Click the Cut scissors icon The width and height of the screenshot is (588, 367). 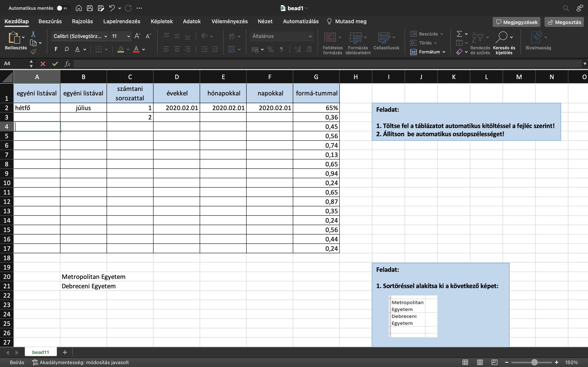[33, 34]
